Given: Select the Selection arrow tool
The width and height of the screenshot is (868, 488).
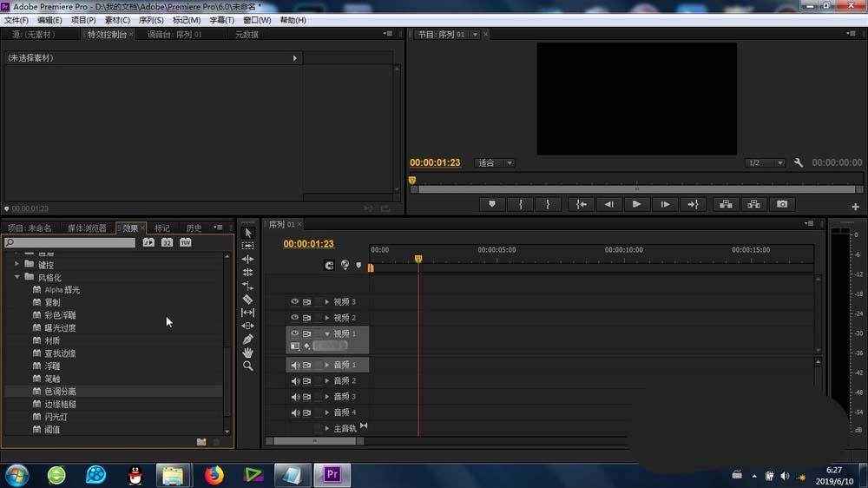Looking at the screenshot, I should 248,233.
